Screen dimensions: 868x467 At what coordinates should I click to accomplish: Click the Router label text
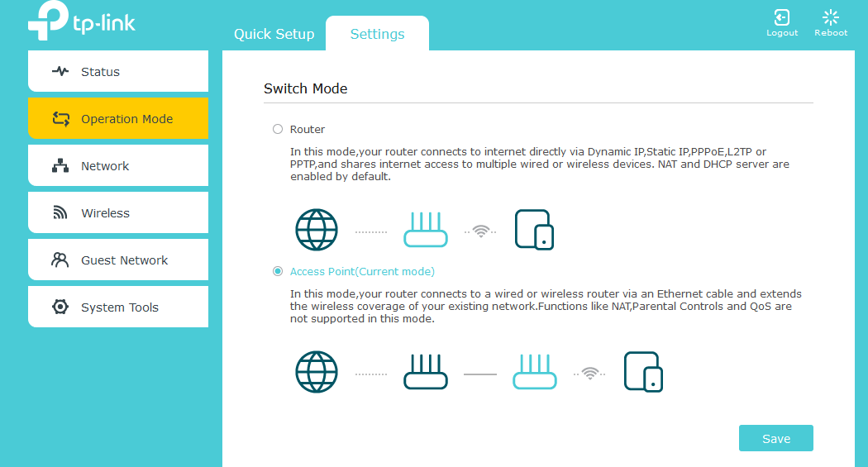click(308, 130)
